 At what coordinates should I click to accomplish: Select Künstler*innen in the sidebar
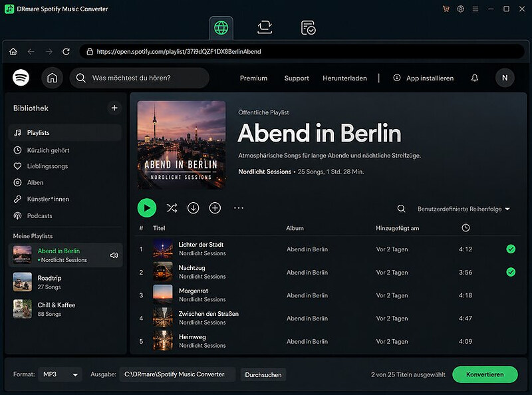65,199
